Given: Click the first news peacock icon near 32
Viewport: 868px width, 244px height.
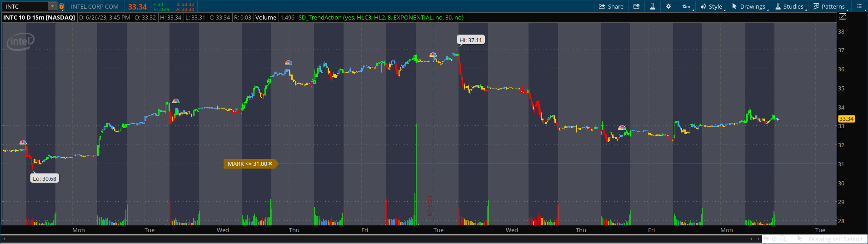Looking at the screenshot, I should [x=23, y=143].
